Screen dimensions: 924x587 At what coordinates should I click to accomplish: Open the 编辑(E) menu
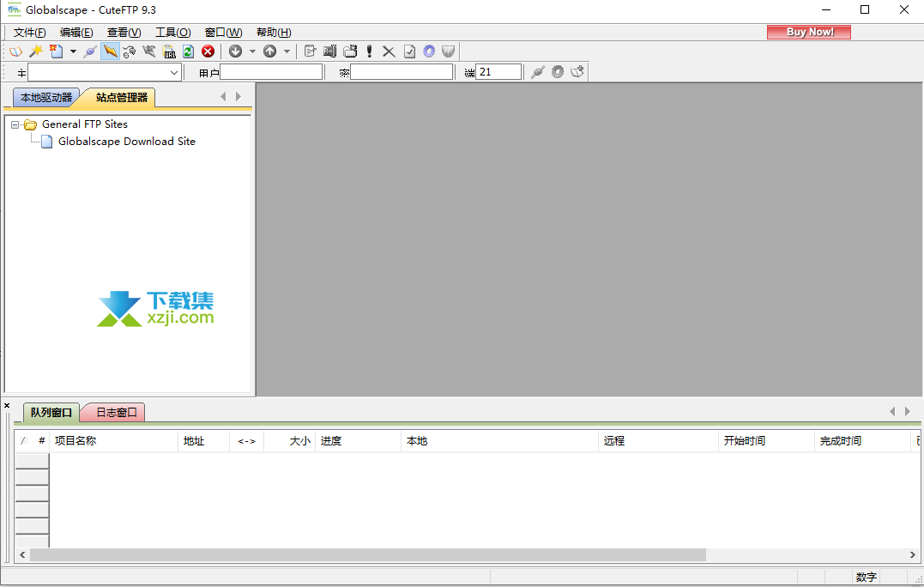click(76, 33)
